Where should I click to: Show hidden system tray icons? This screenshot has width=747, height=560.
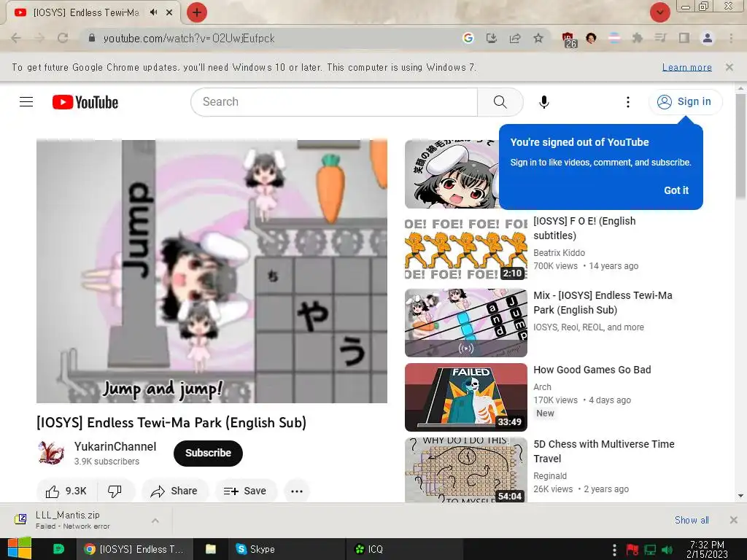(614, 550)
